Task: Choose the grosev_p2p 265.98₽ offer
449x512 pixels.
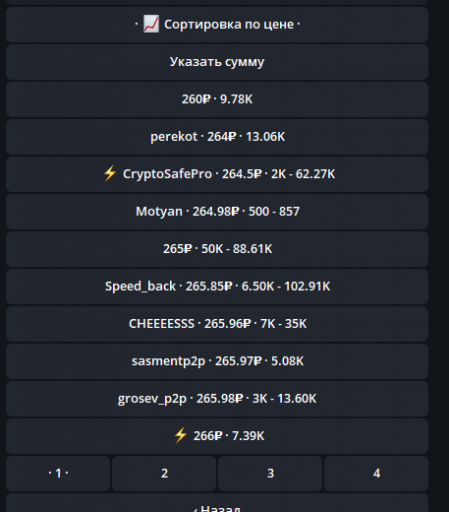Action: (217, 399)
